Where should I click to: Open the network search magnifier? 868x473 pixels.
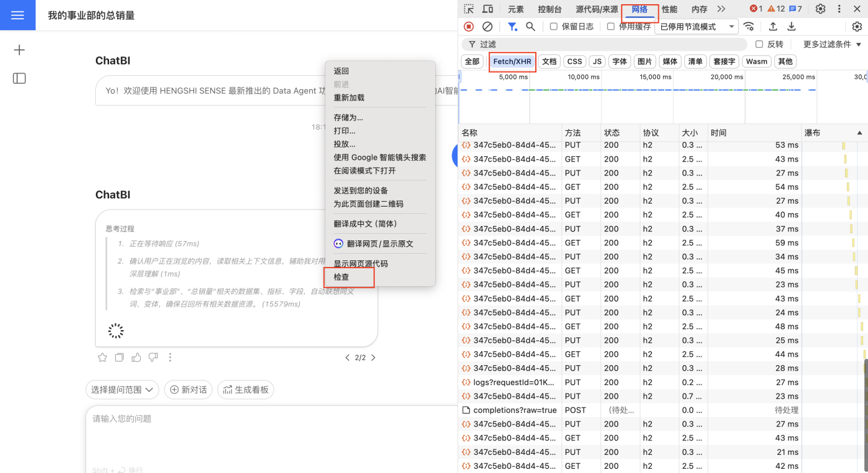click(x=530, y=27)
